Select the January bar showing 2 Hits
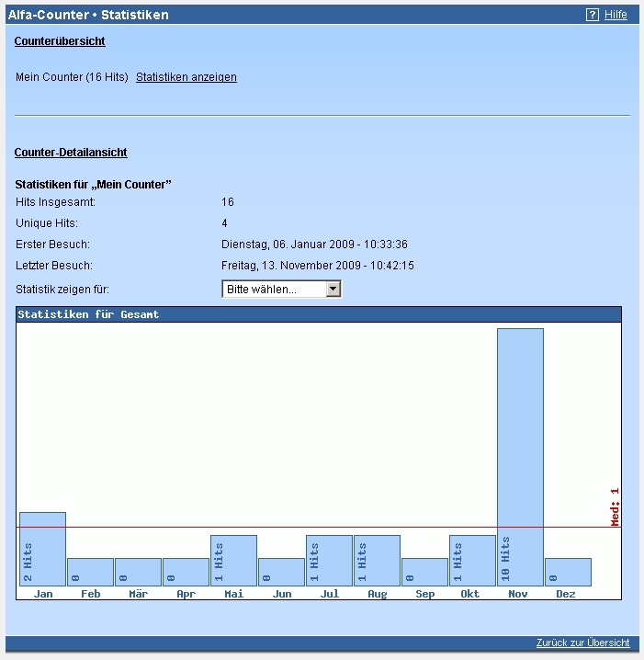The image size is (644, 660). pos(42,549)
